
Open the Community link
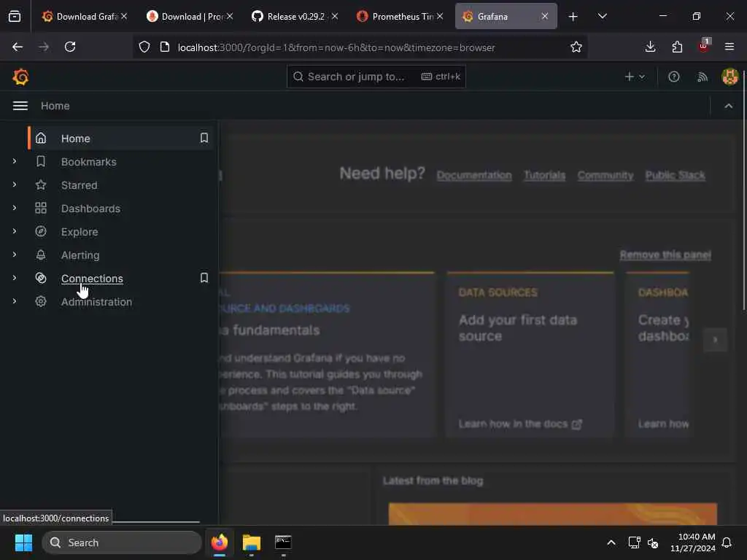click(x=605, y=175)
